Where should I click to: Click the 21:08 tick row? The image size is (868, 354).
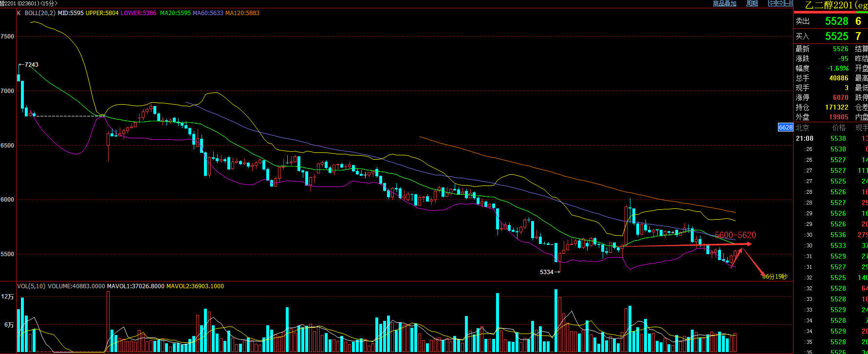click(831, 139)
